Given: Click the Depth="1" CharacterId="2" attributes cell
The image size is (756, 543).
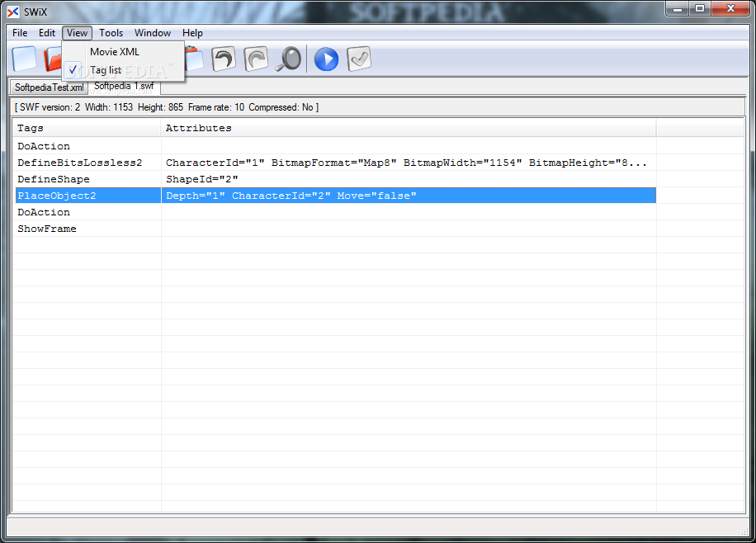Looking at the screenshot, I should (x=409, y=196).
